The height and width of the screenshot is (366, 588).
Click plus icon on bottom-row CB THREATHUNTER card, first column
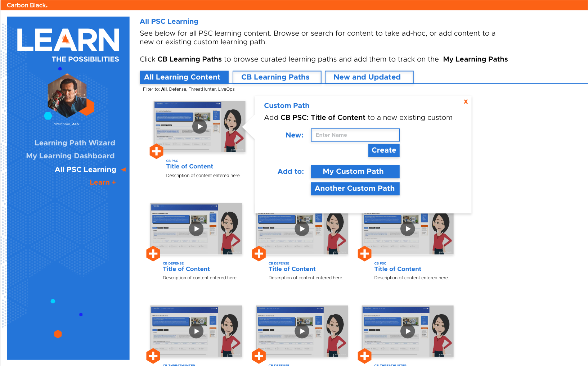tap(153, 356)
